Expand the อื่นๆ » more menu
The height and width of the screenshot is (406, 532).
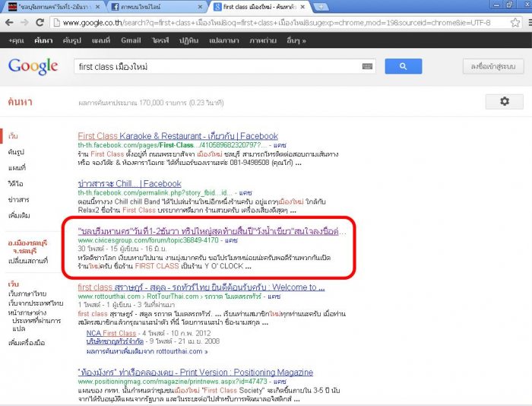click(296, 40)
